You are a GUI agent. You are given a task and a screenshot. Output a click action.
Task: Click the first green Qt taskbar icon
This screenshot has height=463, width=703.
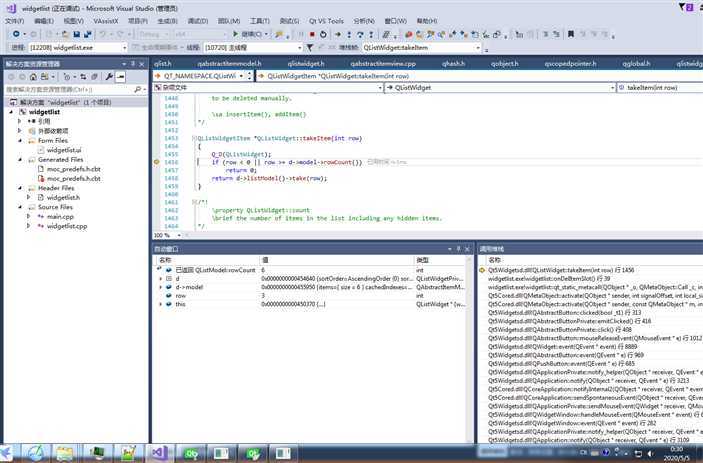click(x=192, y=453)
